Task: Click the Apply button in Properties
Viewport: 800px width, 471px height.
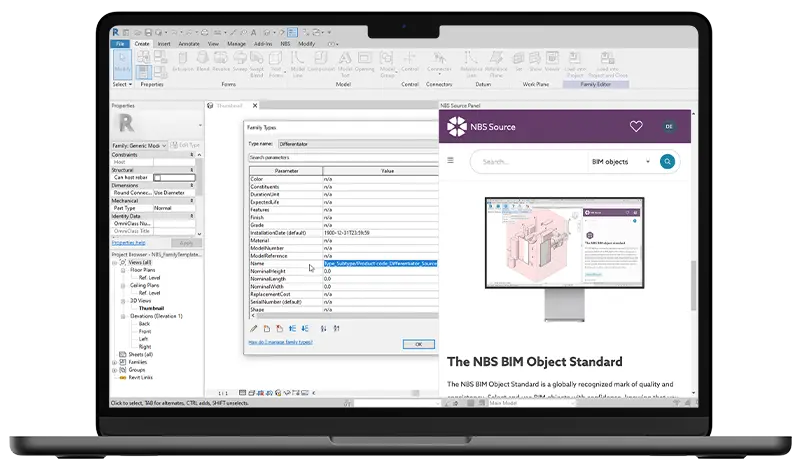Action: pyautogui.click(x=186, y=243)
